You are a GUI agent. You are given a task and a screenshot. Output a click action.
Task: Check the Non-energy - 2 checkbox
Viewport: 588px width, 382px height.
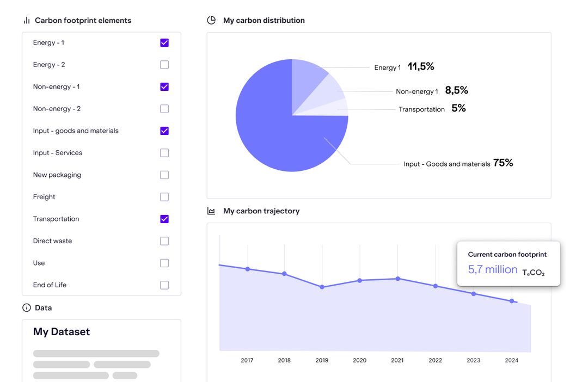(164, 108)
